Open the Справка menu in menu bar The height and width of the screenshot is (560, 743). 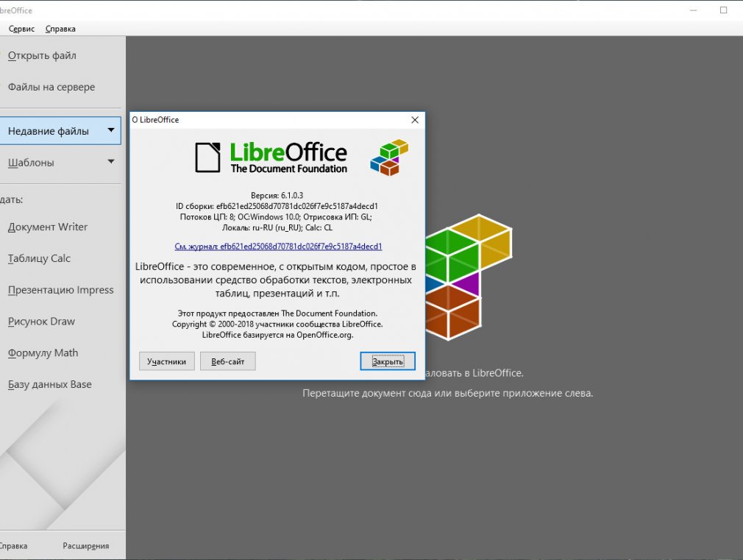coord(60,29)
